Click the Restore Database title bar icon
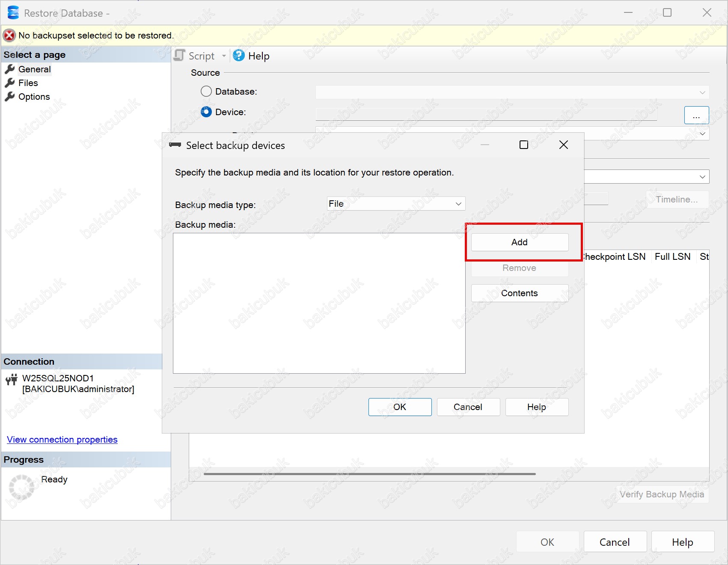Viewport: 728px width, 565px height. (x=13, y=13)
